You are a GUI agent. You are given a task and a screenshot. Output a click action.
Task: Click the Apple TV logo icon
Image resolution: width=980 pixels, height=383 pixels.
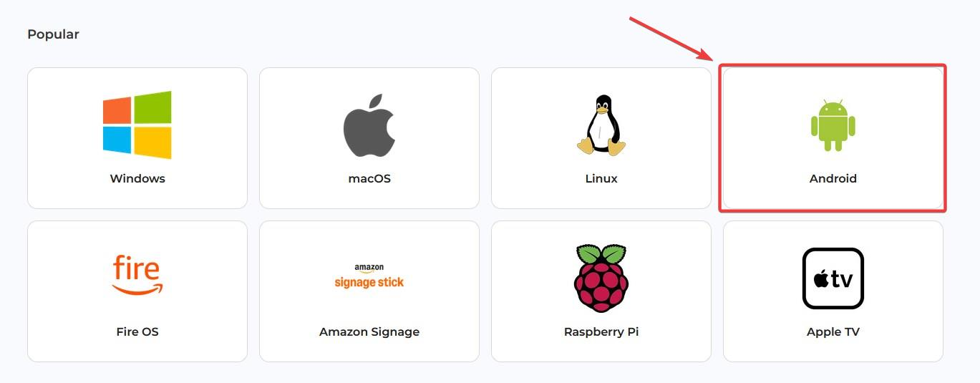833,278
